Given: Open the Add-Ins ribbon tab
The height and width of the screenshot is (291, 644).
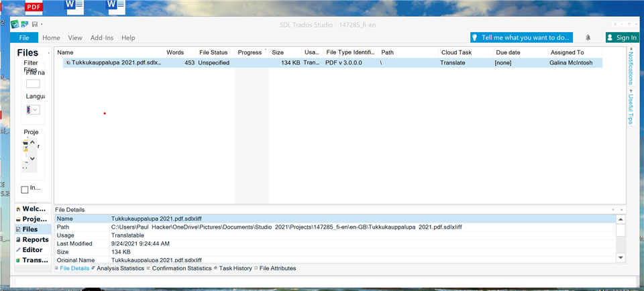Looking at the screenshot, I should click(102, 38).
